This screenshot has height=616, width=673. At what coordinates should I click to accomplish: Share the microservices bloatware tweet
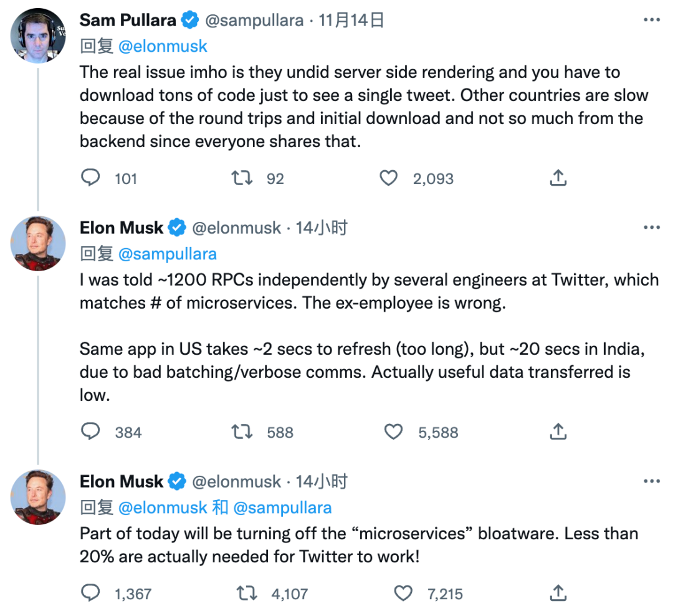[558, 592]
